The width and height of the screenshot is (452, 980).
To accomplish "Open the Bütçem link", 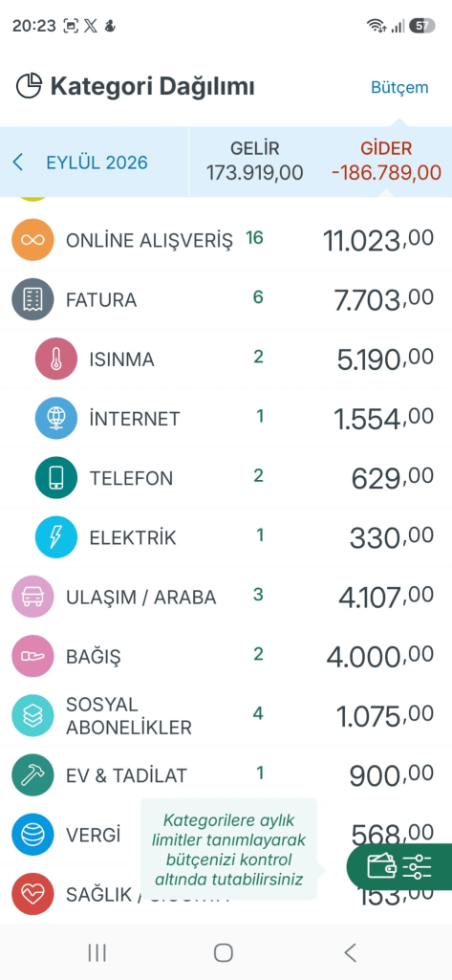I will 399,87.
